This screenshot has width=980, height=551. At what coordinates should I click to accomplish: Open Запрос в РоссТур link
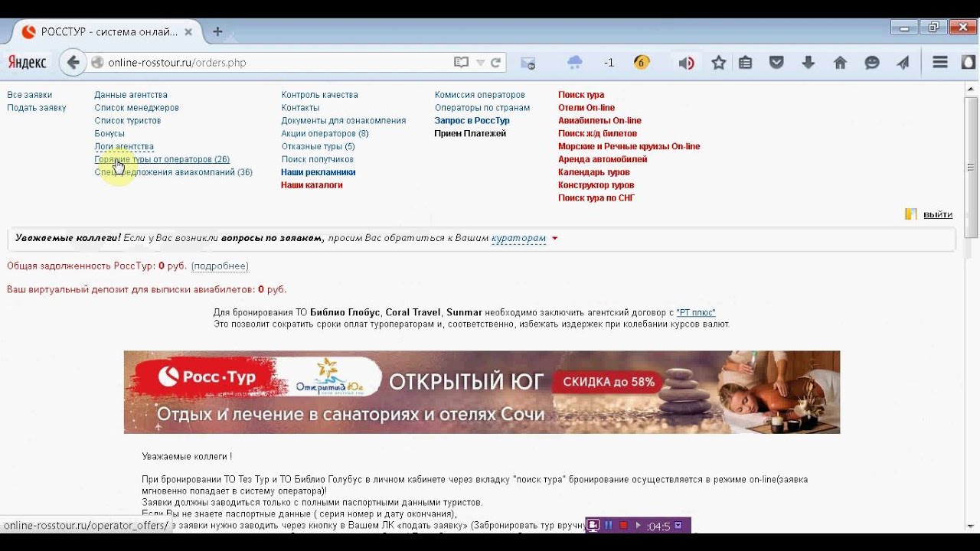click(472, 121)
